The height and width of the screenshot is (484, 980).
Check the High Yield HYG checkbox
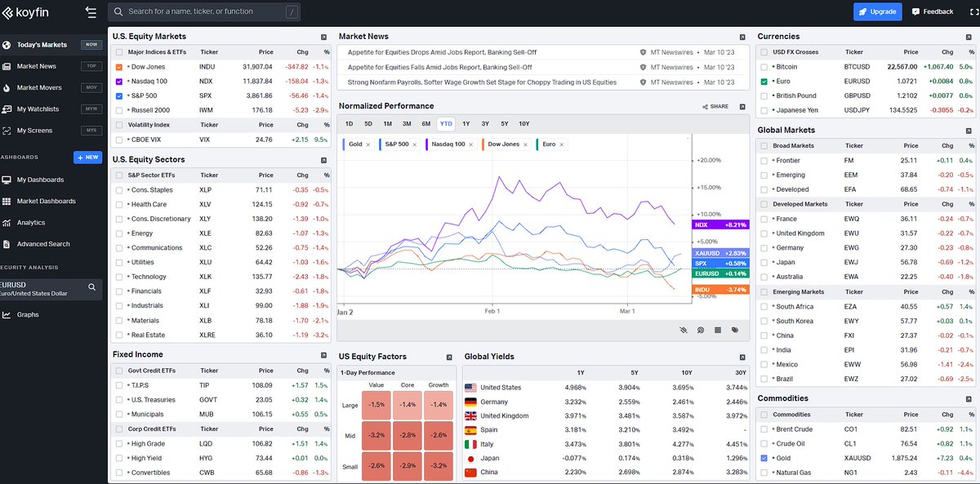pyautogui.click(x=119, y=458)
